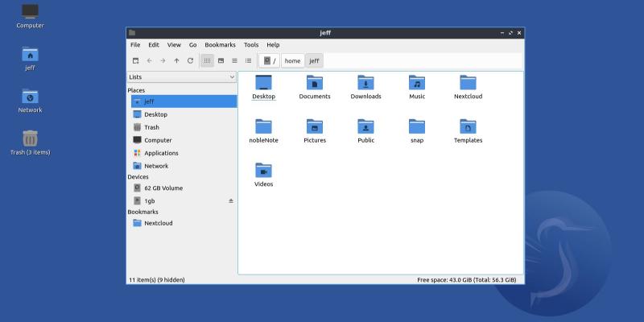Open the View menu
Screen dimensions: 644x322
click(174, 45)
